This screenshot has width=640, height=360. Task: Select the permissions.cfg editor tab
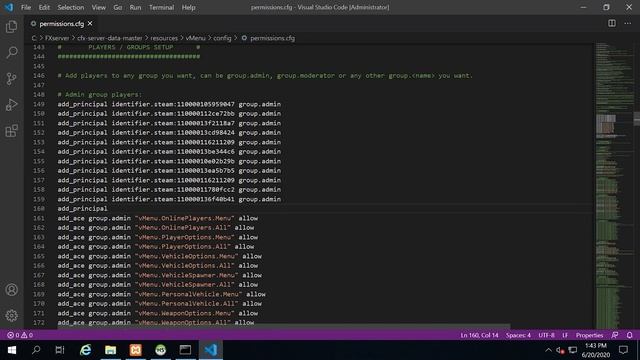point(61,24)
